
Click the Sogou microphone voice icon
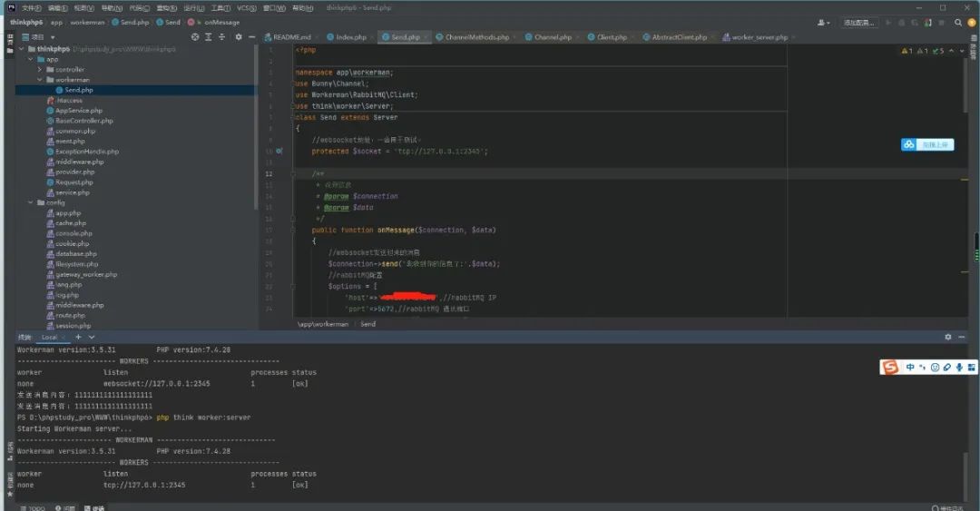point(959,368)
